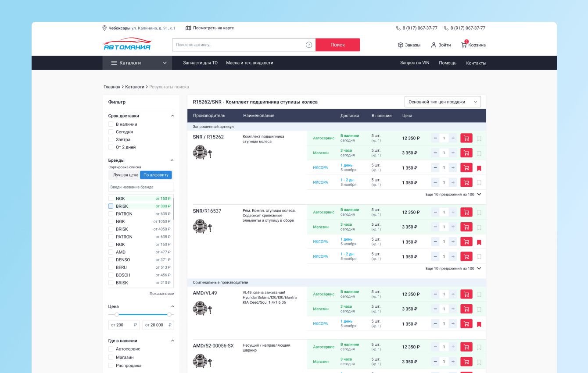Click Показать все under brands list
Image resolution: width=588 pixels, height=373 pixels.
[161, 294]
